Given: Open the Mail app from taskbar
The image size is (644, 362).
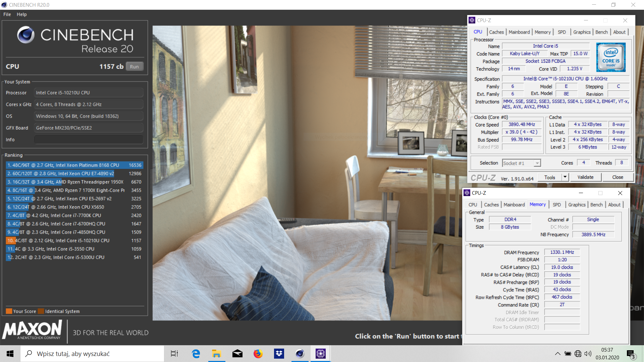Looking at the screenshot, I should pos(237,354).
